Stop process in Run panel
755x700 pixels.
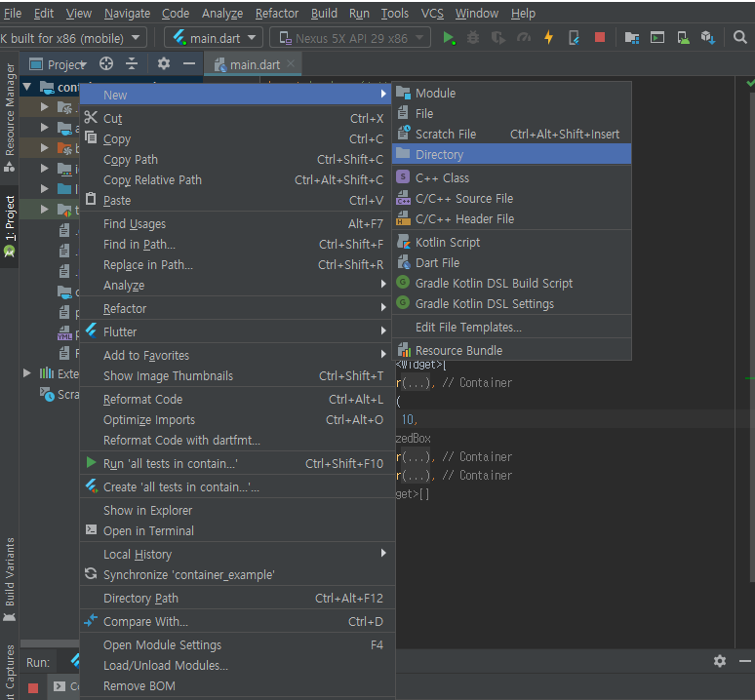[x=33, y=688]
